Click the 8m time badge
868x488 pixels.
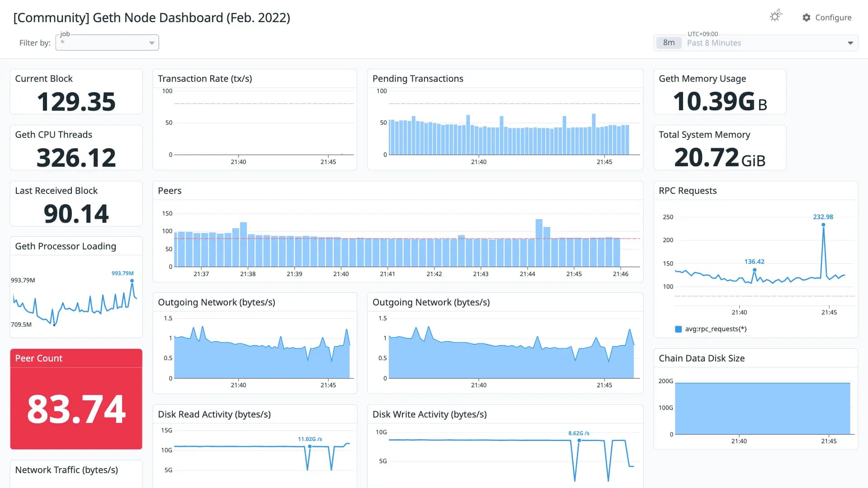pos(669,43)
